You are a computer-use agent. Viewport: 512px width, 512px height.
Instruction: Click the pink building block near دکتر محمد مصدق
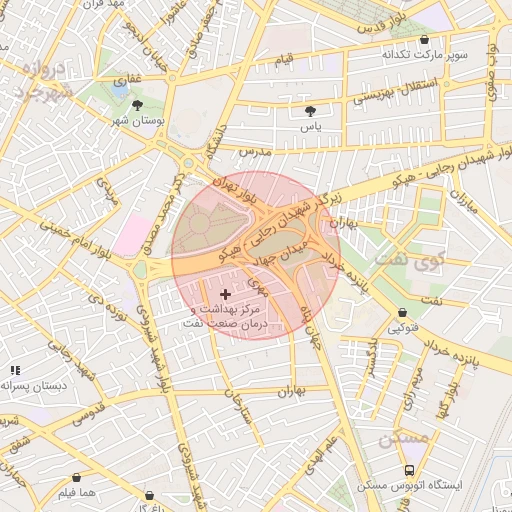pos(133,236)
